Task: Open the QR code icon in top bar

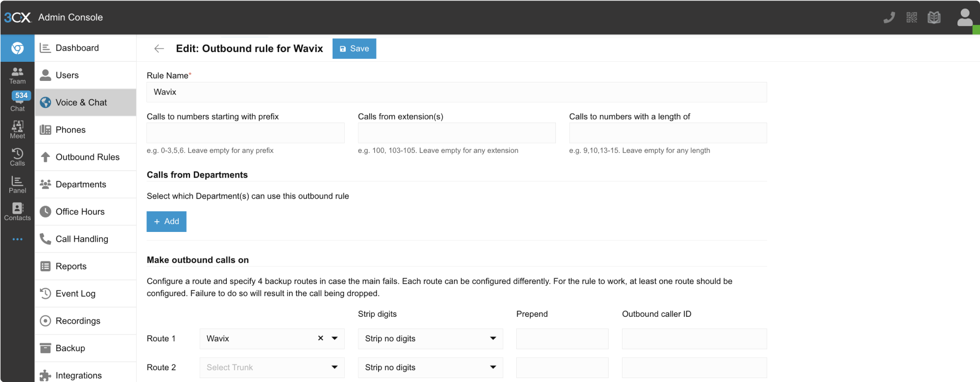Action: tap(911, 18)
